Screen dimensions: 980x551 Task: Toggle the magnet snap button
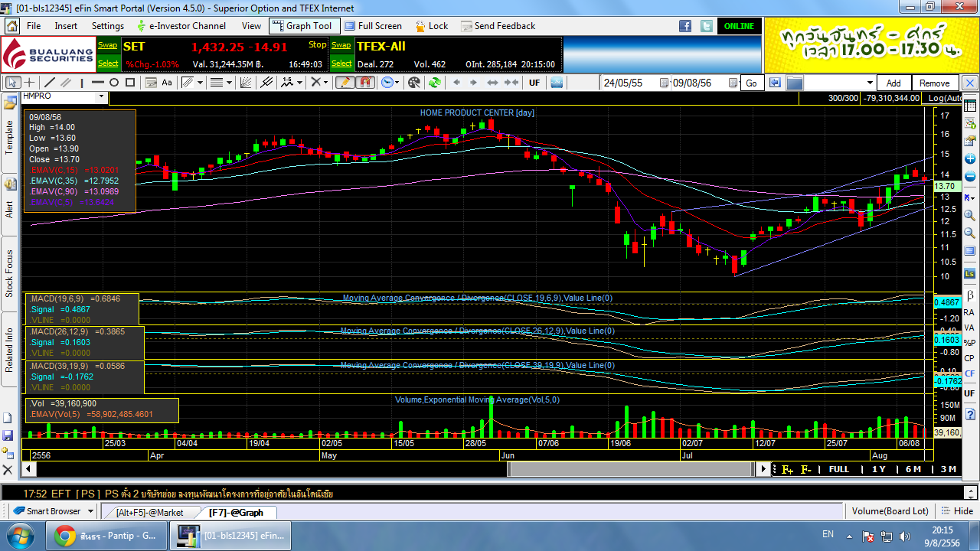[x=365, y=83]
